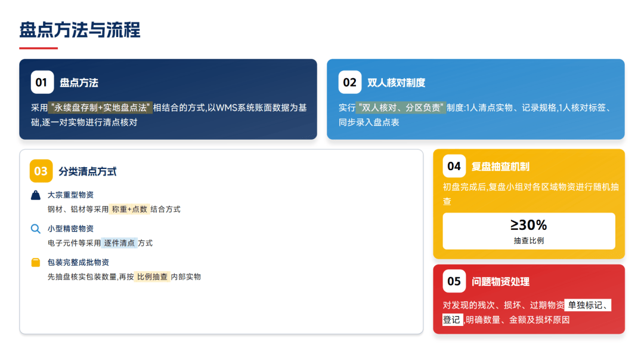Click the 盘点方法 card heading
644x363 pixels.
[x=79, y=83]
